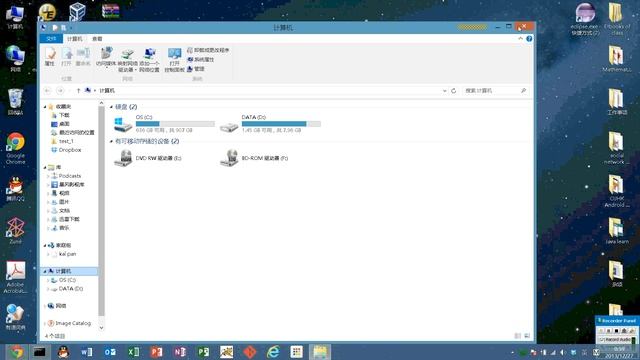Screen dimensions: 640x360
Task: Expand the Podcasts library node
Action: pos(48,176)
